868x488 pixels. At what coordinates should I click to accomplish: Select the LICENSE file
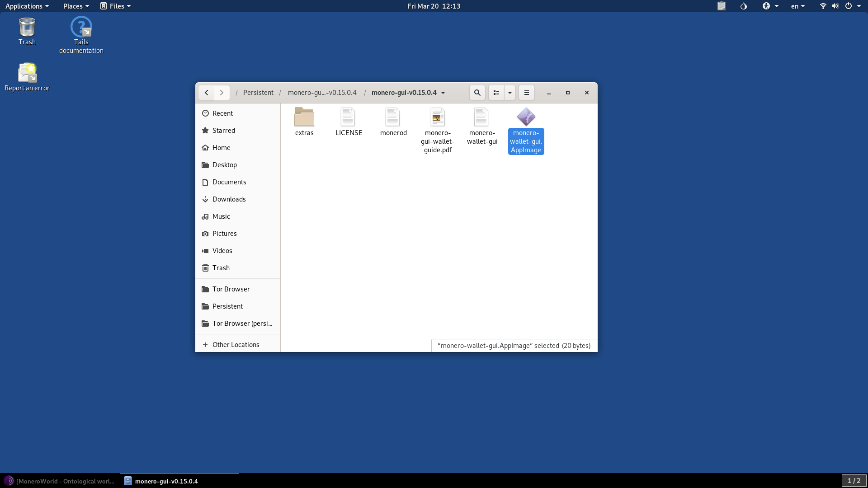349,117
